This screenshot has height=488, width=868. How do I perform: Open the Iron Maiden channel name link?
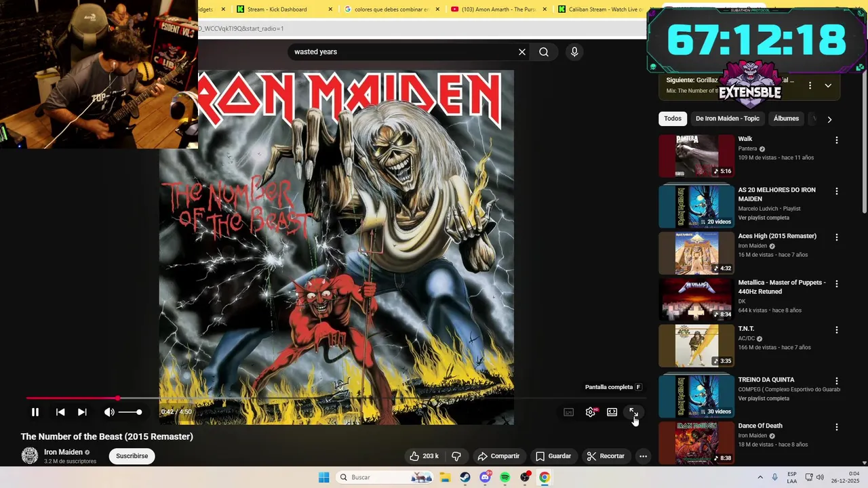(63, 452)
